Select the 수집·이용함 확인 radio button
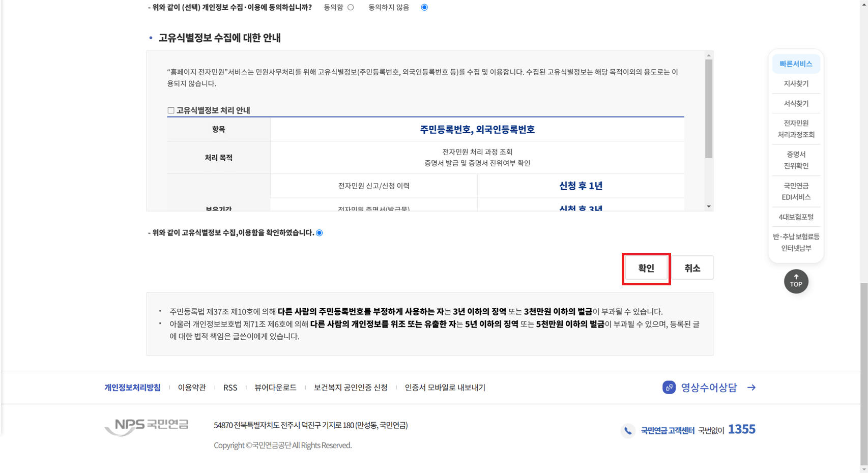The width and height of the screenshot is (868, 473). [x=320, y=232]
